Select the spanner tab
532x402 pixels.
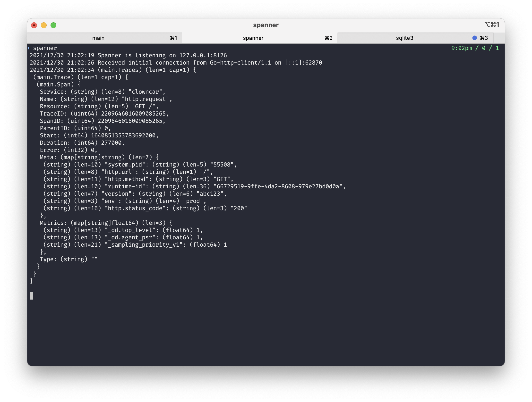pos(253,38)
